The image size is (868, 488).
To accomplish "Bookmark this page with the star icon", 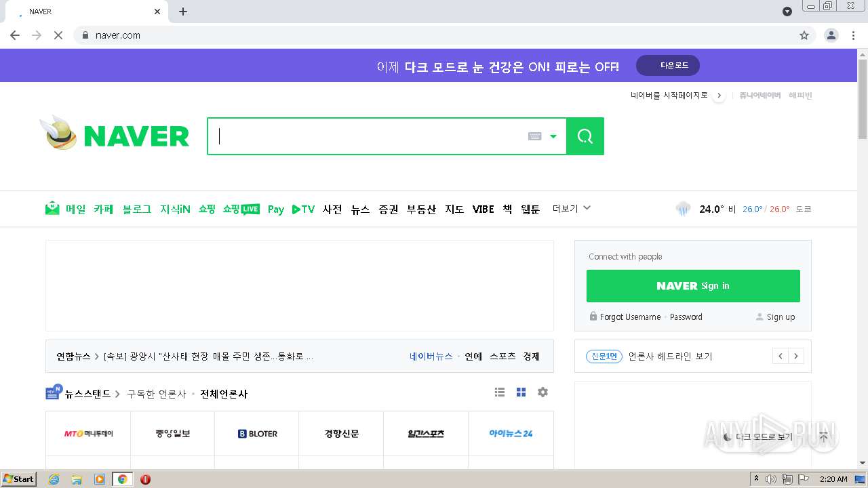I will [x=804, y=35].
